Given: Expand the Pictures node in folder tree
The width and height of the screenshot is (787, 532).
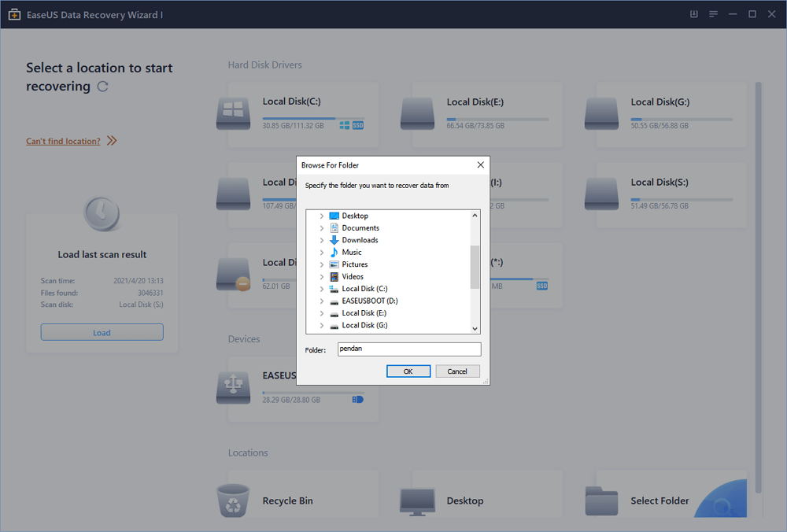Looking at the screenshot, I should 322,264.
